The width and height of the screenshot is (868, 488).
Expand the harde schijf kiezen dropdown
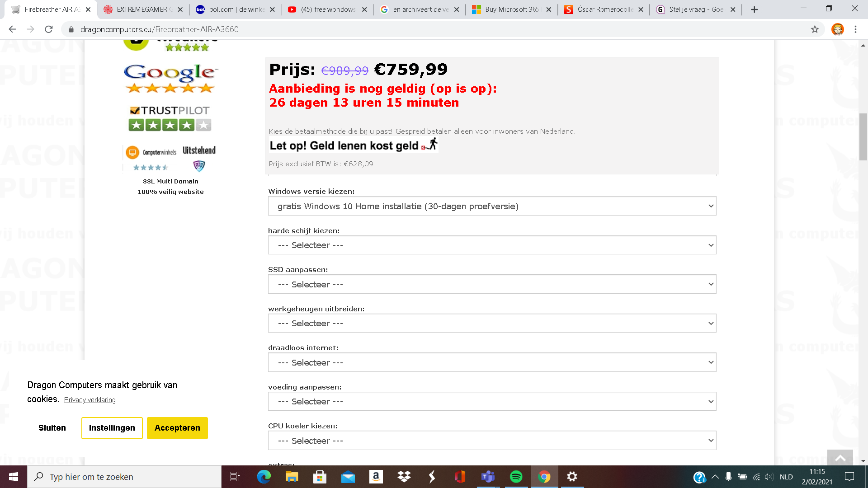coord(492,245)
